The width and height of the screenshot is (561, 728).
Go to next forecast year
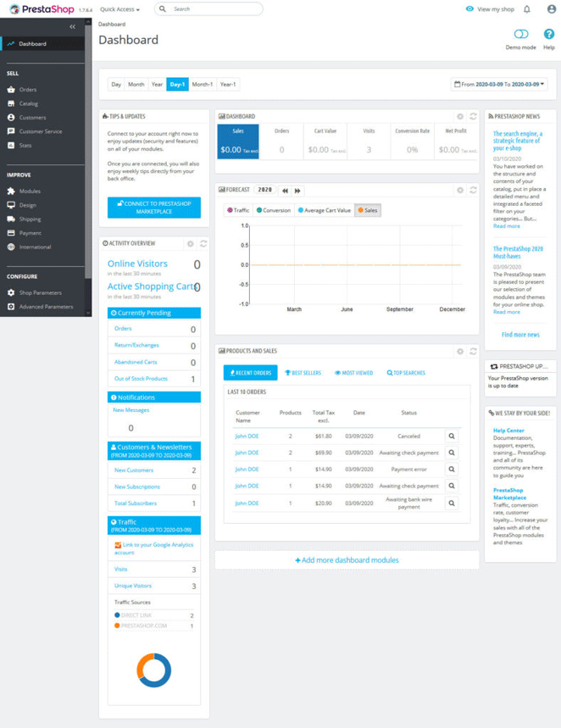[x=297, y=191]
